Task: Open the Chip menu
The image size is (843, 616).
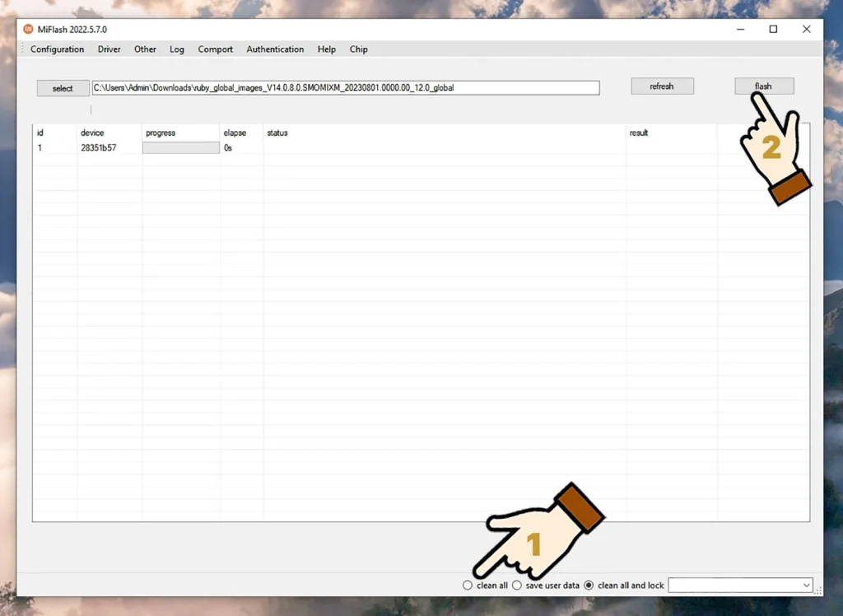Action: 358,49
